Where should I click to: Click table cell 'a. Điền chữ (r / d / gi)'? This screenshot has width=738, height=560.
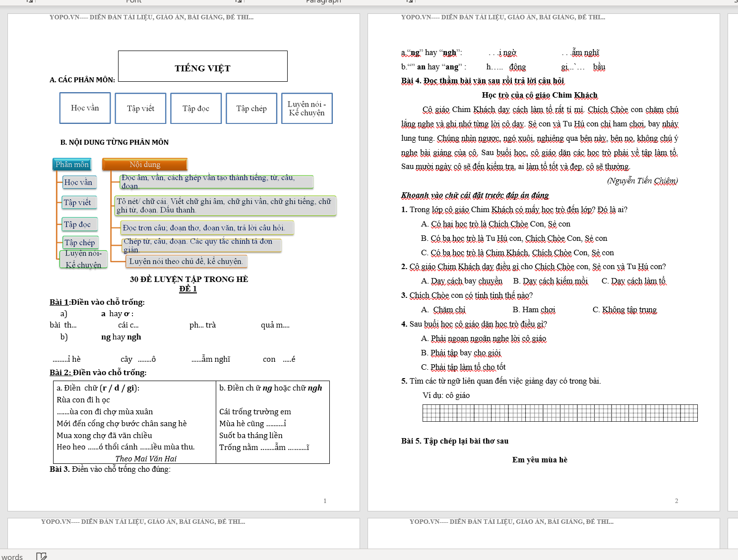point(98,388)
